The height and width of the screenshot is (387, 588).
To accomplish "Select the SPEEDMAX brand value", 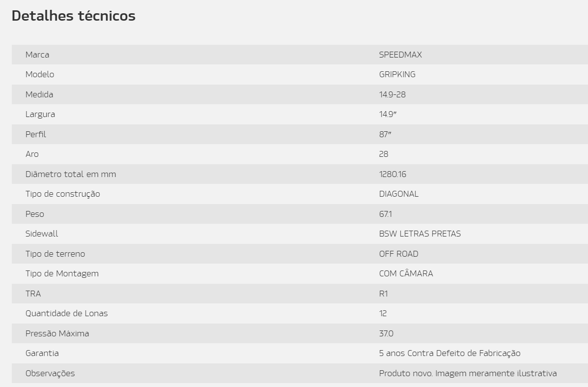I will pyautogui.click(x=400, y=55).
